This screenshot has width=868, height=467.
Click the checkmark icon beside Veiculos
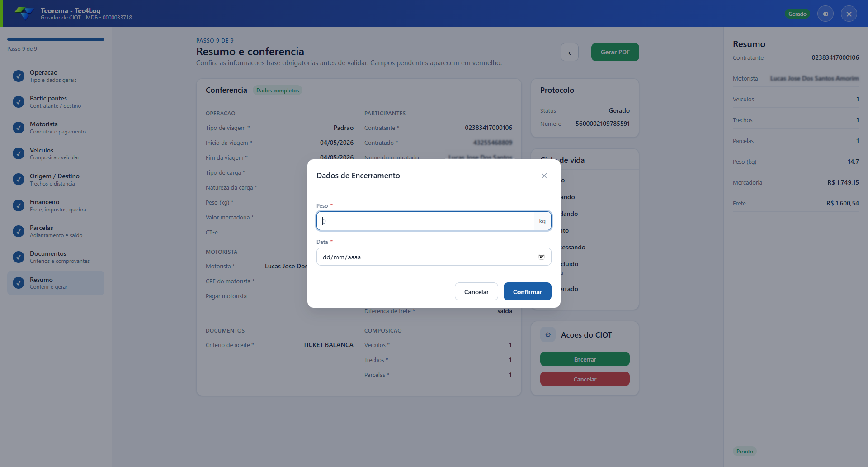tap(19, 154)
